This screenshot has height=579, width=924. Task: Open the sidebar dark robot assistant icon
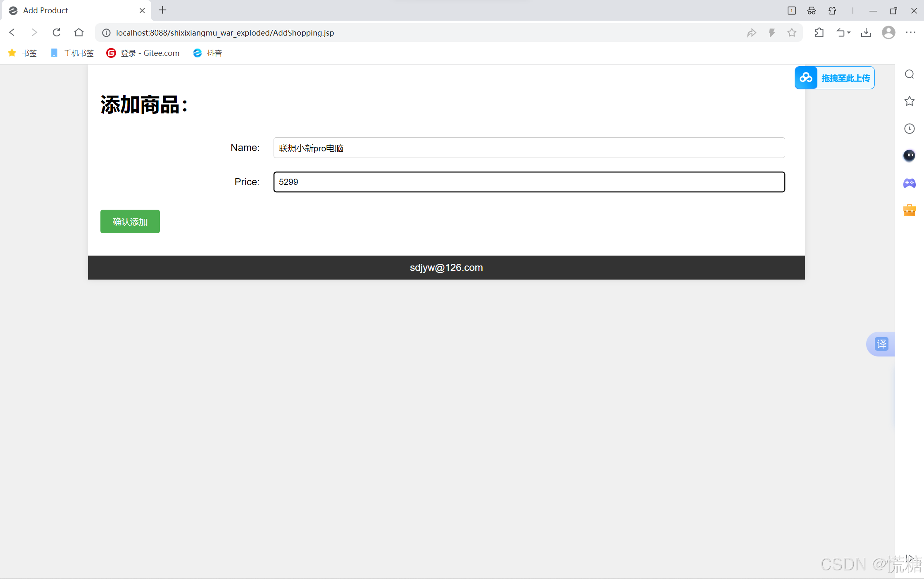909,156
